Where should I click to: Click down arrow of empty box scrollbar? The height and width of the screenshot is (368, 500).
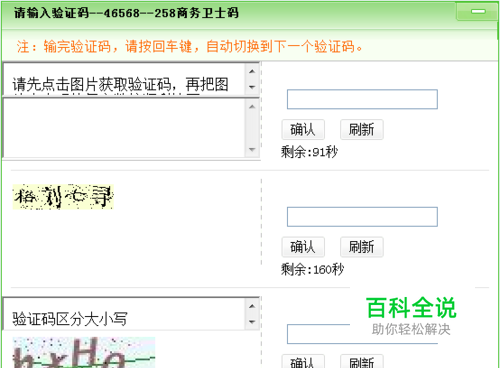252,150
